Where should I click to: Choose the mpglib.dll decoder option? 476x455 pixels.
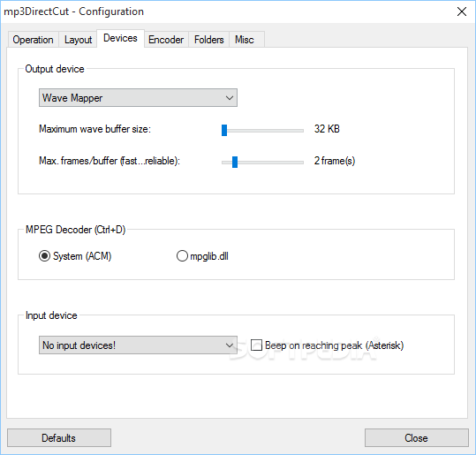click(x=202, y=256)
